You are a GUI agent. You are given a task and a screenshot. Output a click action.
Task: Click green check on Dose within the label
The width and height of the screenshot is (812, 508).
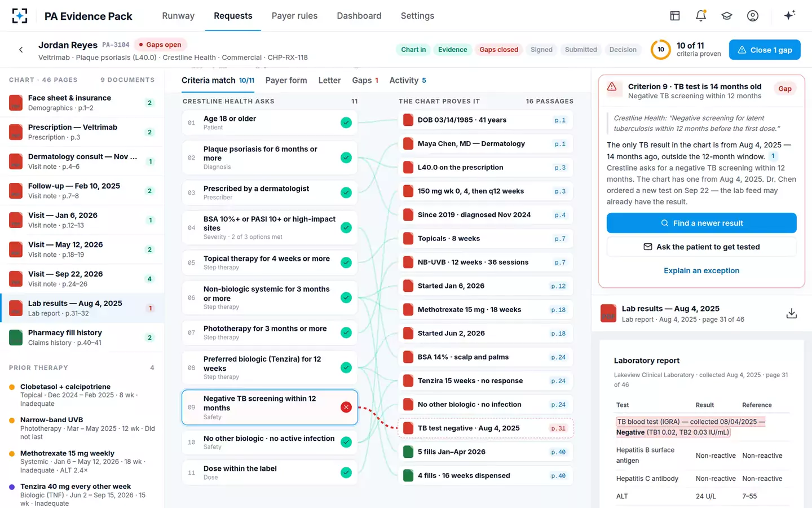pos(346,472)
